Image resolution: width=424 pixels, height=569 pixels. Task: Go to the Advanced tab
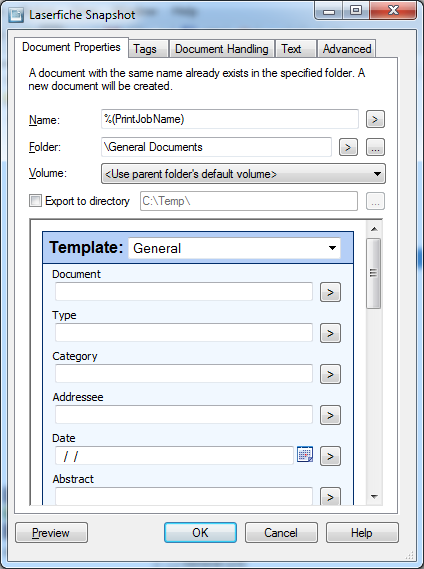pos(347,49)
